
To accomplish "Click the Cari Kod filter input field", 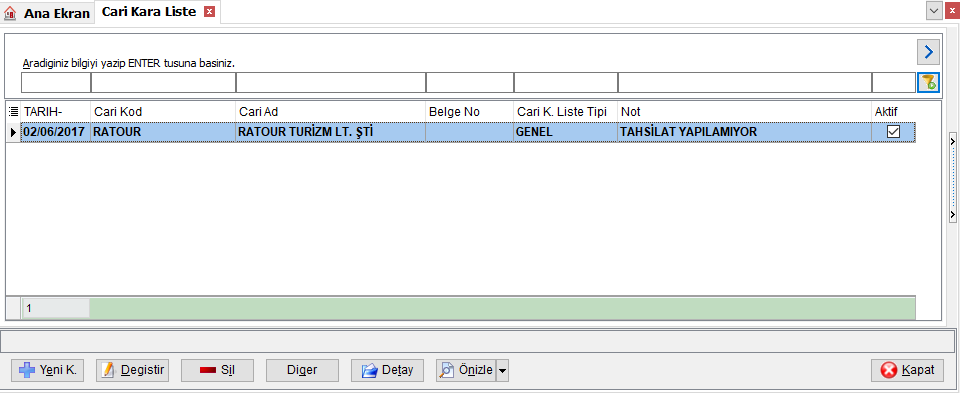I will click(163, 83).
